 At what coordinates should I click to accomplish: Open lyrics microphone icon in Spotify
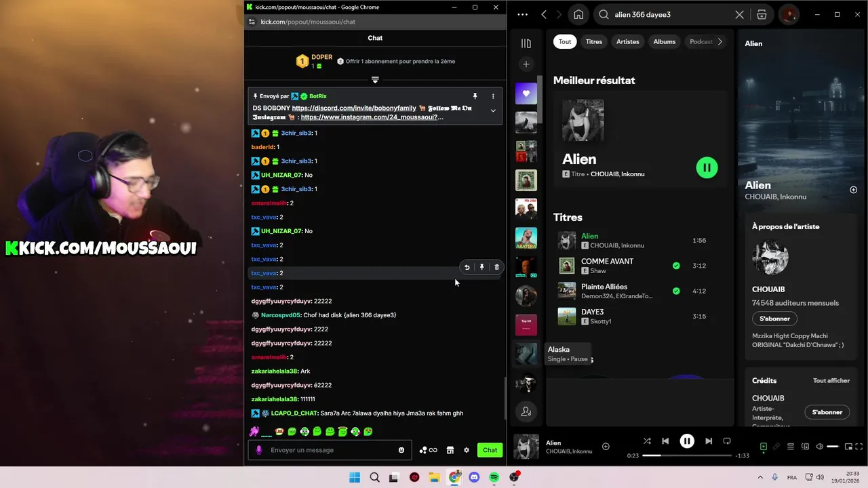[x=777, y=447]
